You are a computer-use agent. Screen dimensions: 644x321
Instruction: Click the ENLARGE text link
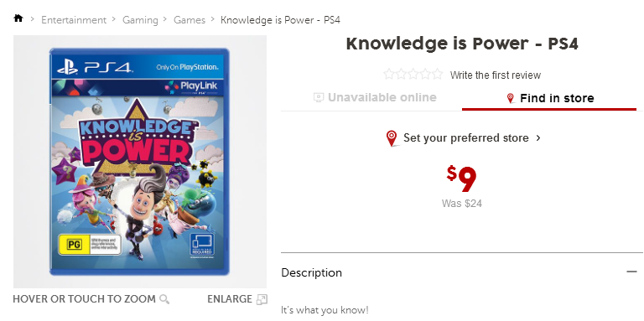(230, 299)
